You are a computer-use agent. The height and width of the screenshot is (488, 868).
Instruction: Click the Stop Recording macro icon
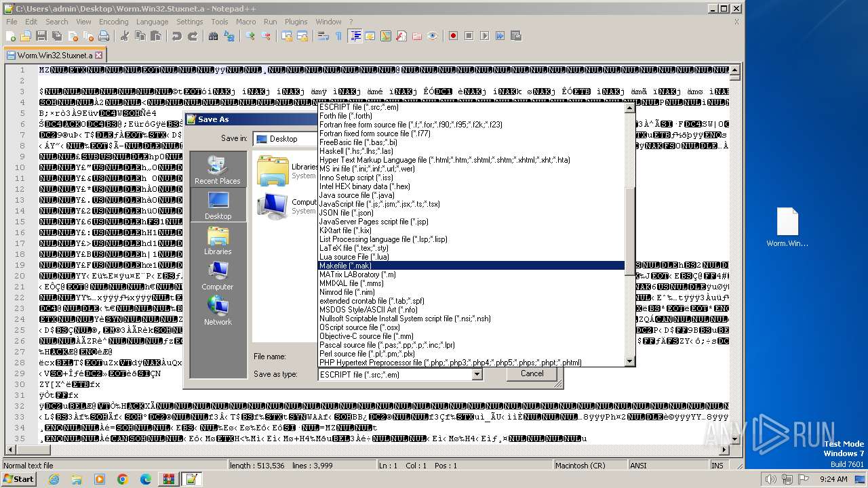point(469,36)
